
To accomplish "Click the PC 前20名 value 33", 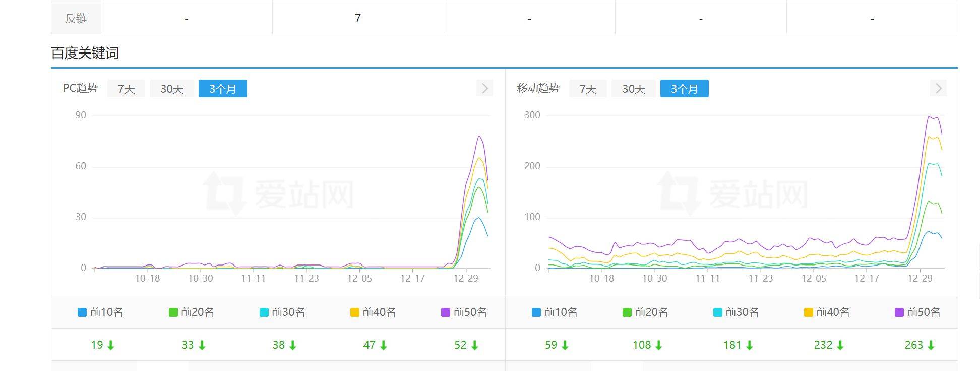I will pyautogui.click(x=188, y=345).
